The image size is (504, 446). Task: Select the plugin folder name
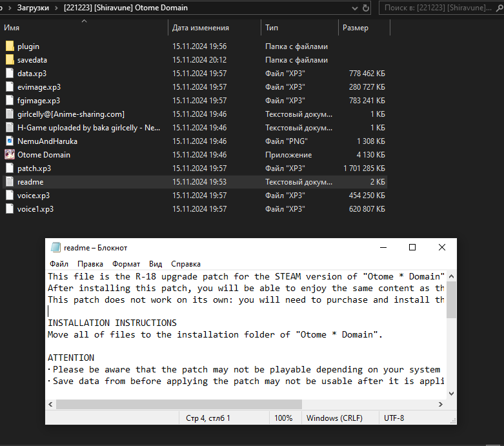click(x=28, y=46)
